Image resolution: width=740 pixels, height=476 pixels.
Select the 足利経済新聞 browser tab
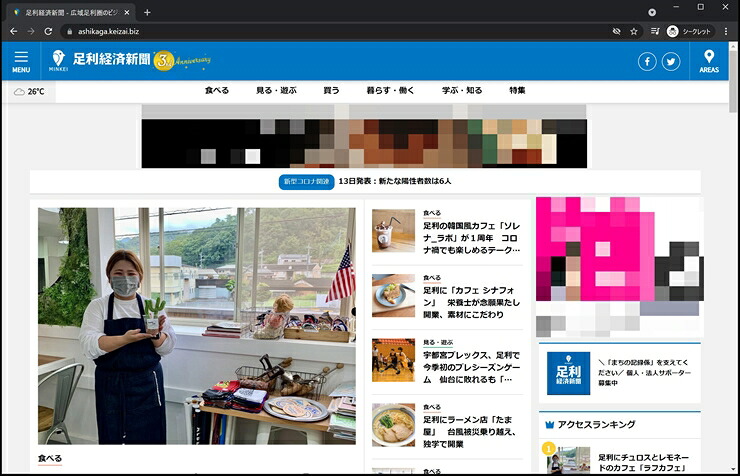pyautogui.click(x=71, y=13)
